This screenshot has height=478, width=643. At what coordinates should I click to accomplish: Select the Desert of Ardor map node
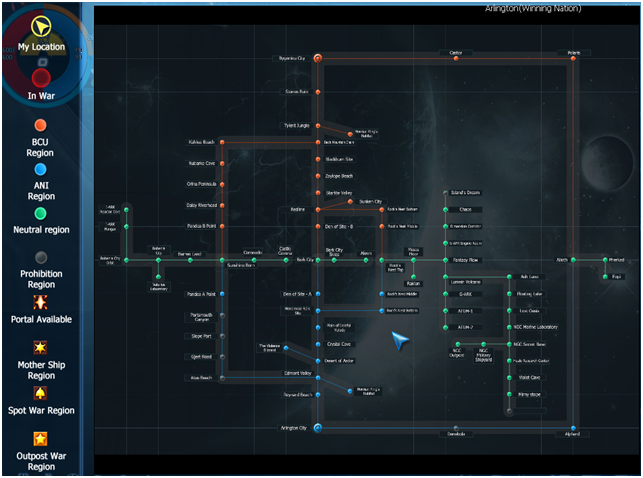click(318, 361)
